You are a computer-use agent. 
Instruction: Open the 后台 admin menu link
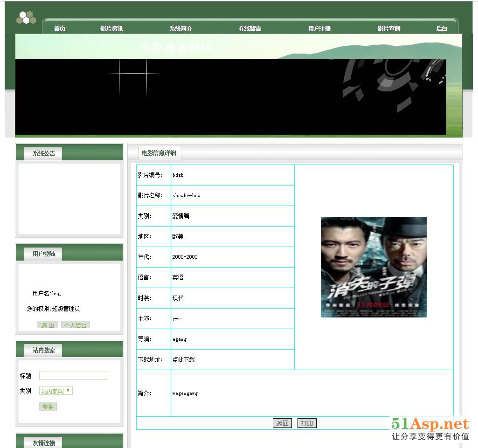pyautogui.click(x=441, y=28)
